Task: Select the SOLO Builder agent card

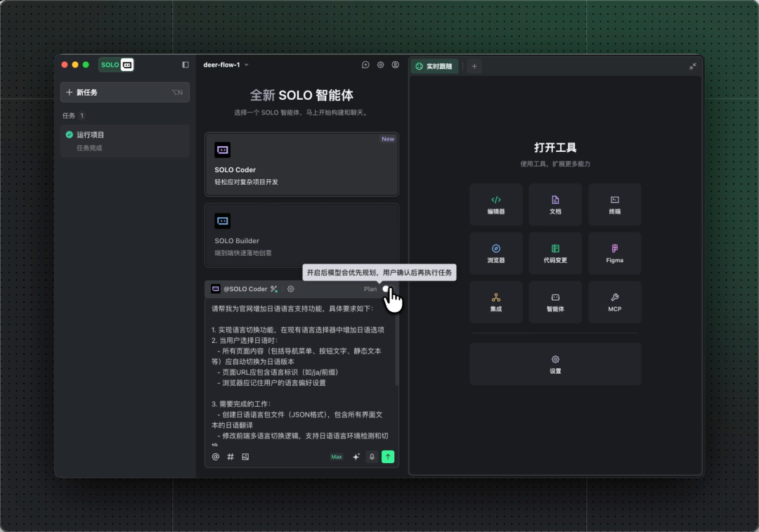Action: click(301, 235)
